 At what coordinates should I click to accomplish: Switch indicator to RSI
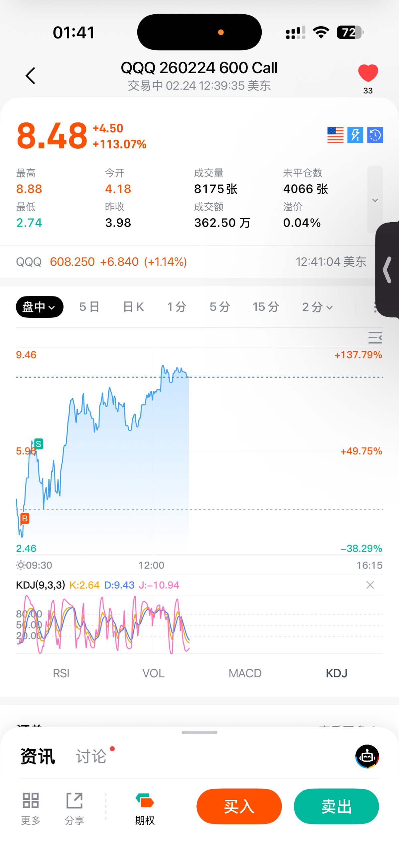click(61, 673)
